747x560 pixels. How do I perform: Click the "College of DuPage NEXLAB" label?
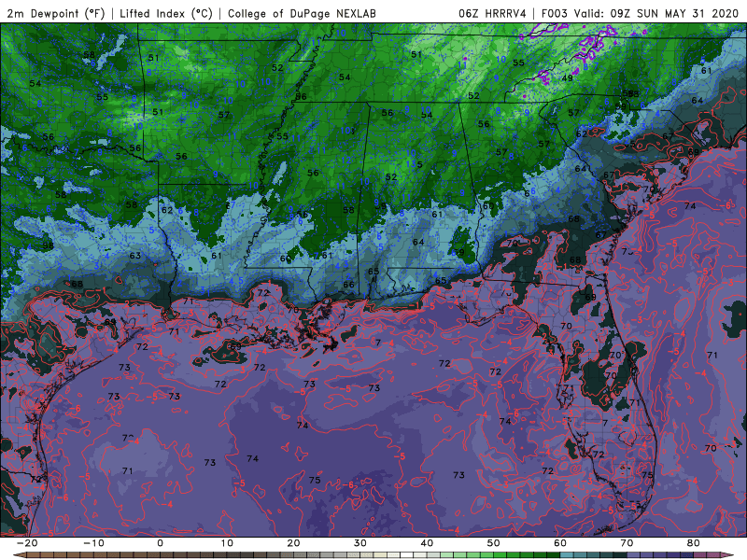(x=302, y=13)
